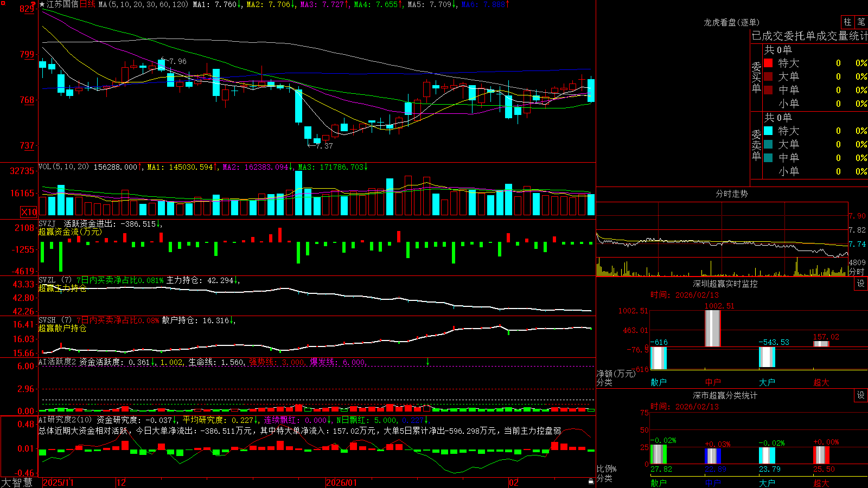Image resolution: width=868 pixels, height=488 pixels.
Task: Click the 大智慧 logo at bottom-left
Action: [17, 483]
